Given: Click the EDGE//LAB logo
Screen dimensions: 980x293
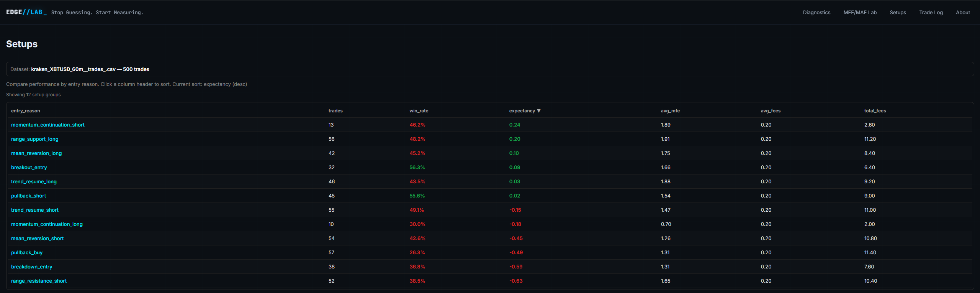Looking at the screenshot, I should point(26,12).
